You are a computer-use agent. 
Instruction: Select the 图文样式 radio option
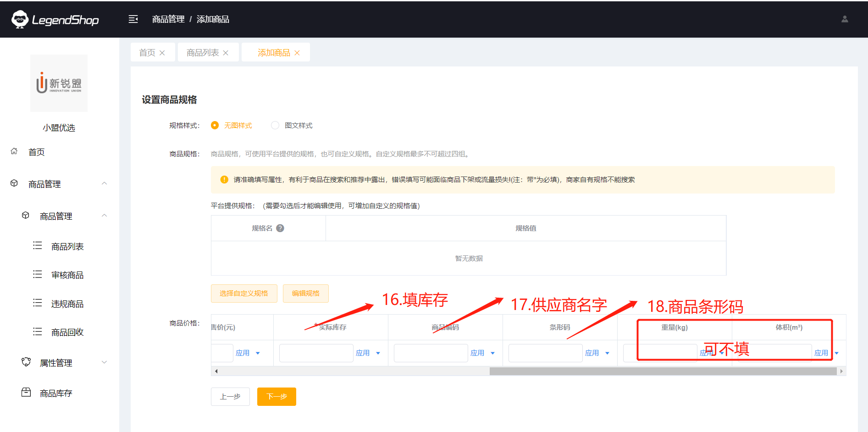275,126
